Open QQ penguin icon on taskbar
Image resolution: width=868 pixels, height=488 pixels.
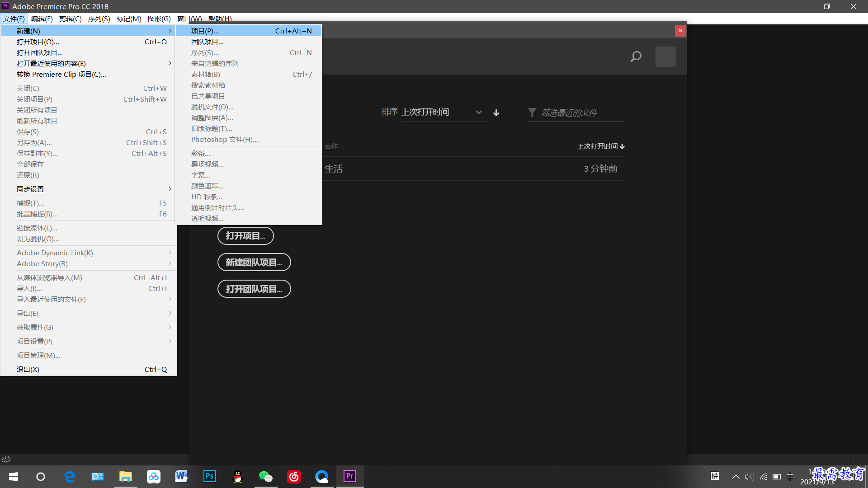(238, 476)
